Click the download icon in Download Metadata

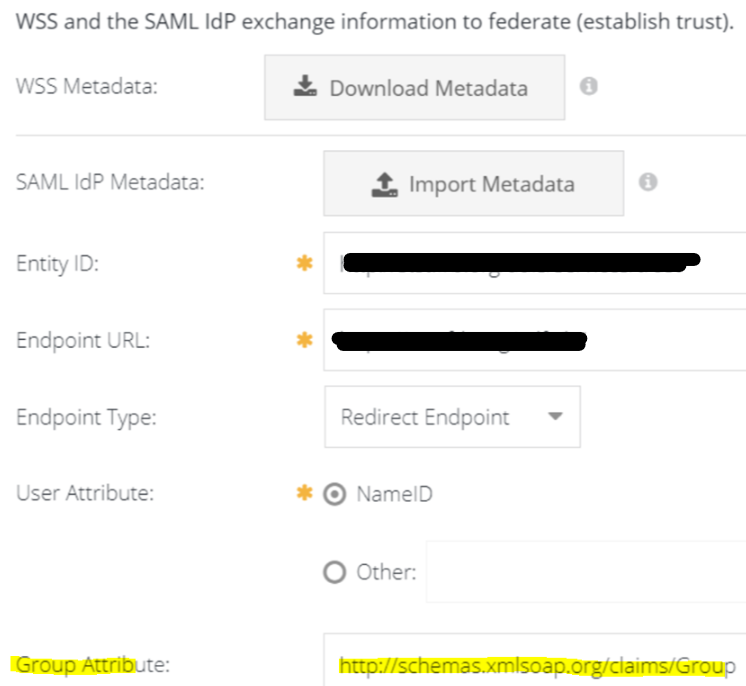pyautogui.click(x=305, y=87)
